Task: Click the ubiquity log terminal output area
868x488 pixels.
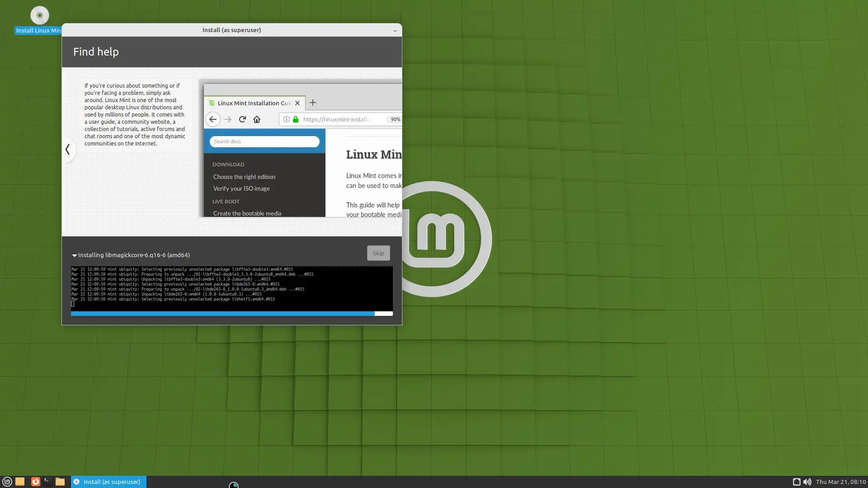Action: point(231,287)
